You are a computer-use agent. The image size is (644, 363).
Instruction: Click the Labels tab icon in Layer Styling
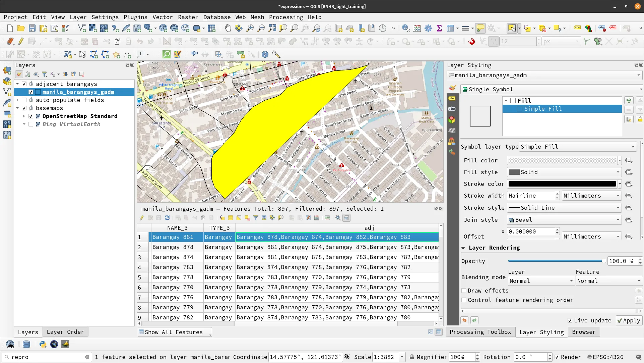[x=452, y=98]
